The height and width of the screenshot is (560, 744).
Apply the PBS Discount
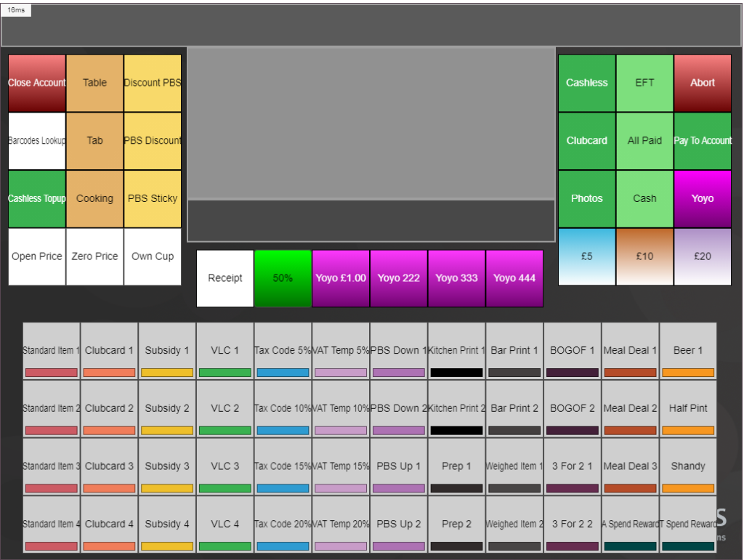pos(152,140)
